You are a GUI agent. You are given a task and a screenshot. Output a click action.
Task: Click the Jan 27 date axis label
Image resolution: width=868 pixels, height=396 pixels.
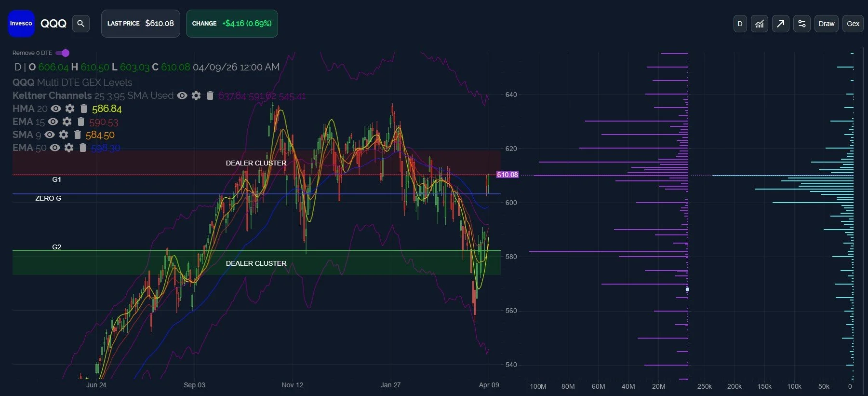click(390, 385)
